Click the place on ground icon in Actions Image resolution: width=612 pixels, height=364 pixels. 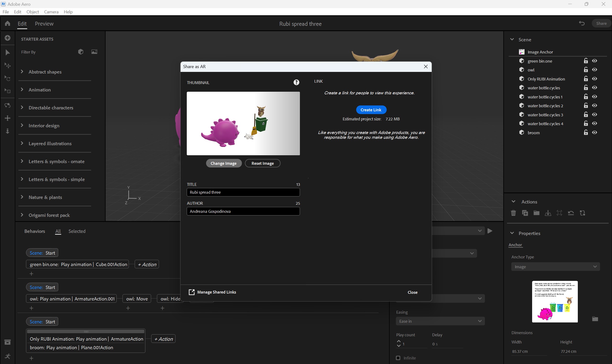pyautogui.click(x=548, y=213)
